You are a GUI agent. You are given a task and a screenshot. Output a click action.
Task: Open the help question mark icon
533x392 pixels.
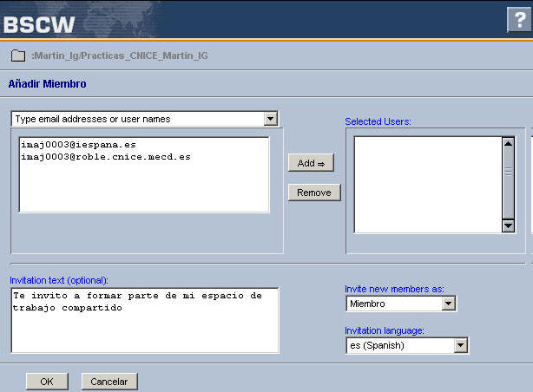pos(517,21)
